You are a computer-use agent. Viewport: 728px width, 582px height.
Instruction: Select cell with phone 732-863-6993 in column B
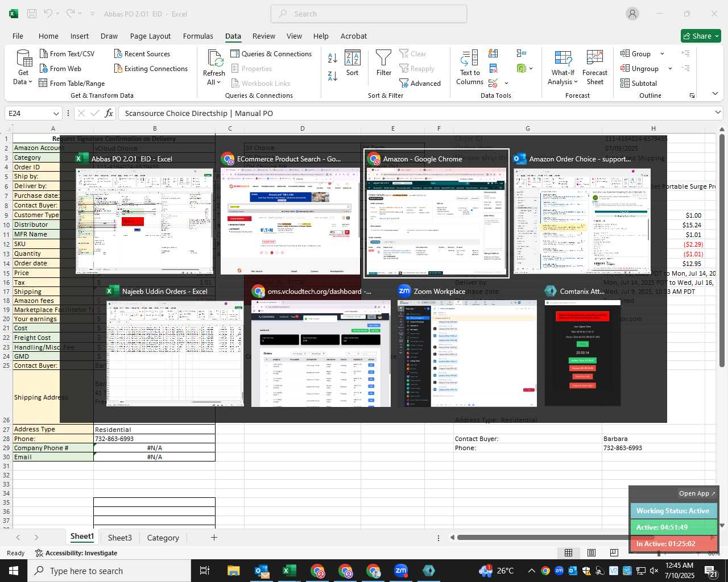[155, 439]
